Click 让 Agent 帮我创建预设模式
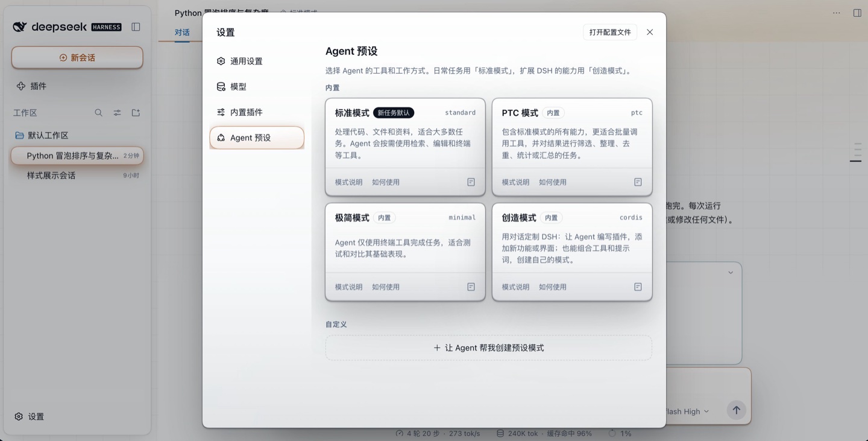This screenshot has width=868, height=441. 489,348
